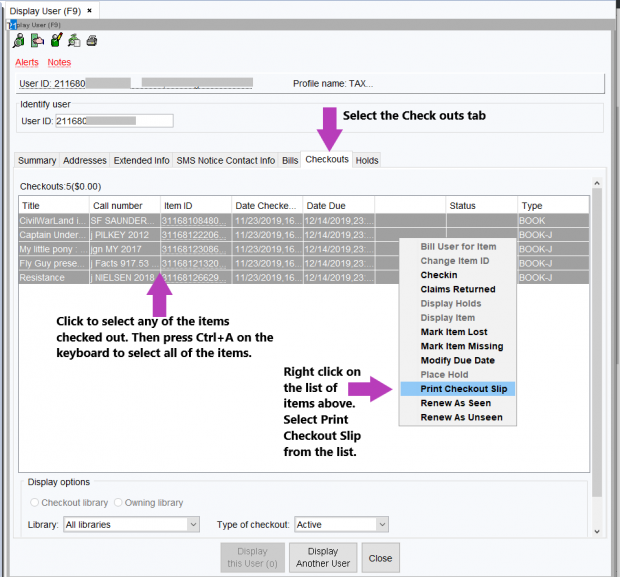Open the Extended Info tab
Image resolution: width=620 pixels, height=577 pixels.
pyautogui.click(x=141, y=161)
